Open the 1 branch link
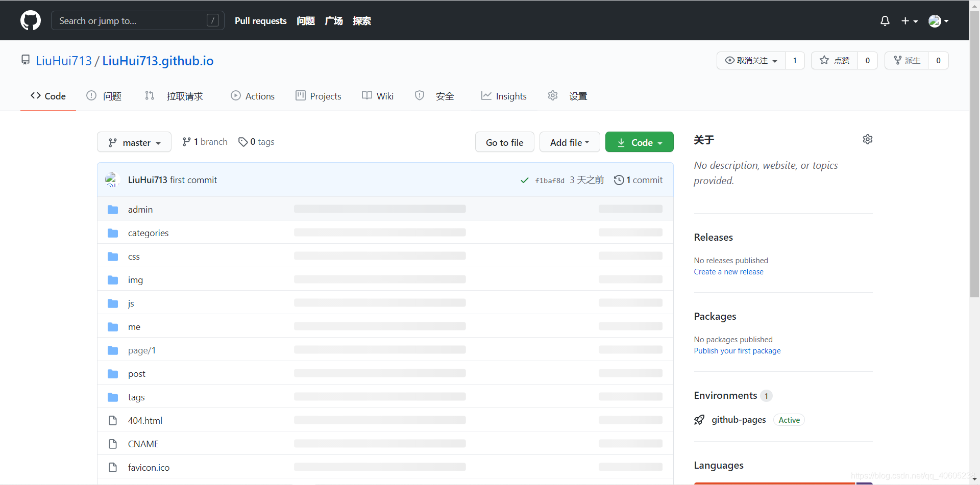Image resolution: width=980 pixels, height=485 pixels. pos(205,142)
